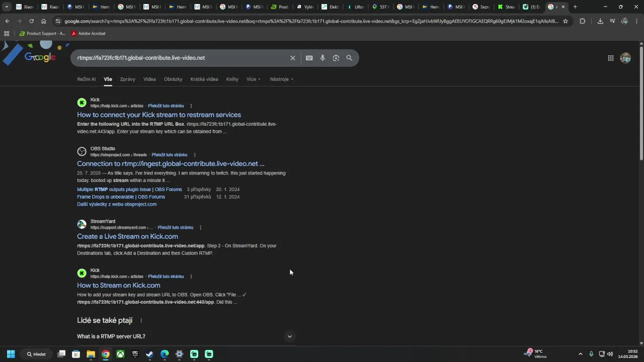Screen dimensions: 644x362
Task: Reload the current page
Action: click(x=31, y=21)
